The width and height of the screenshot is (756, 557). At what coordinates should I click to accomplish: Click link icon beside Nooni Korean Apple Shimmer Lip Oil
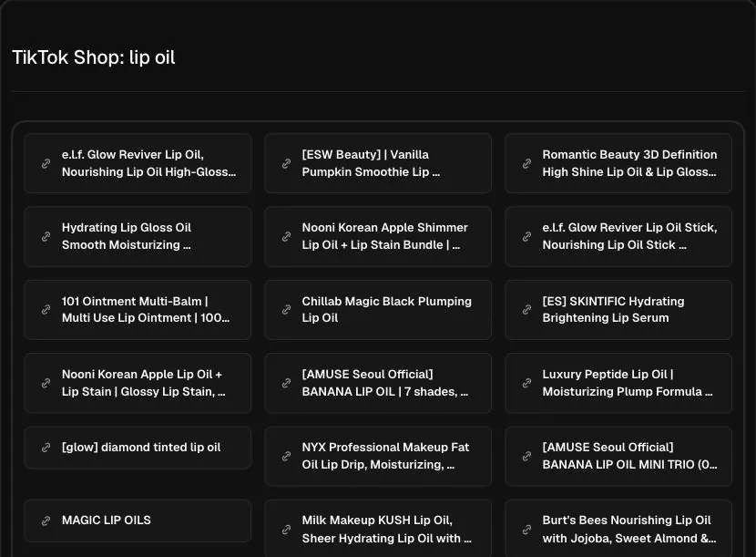point(286,236)
